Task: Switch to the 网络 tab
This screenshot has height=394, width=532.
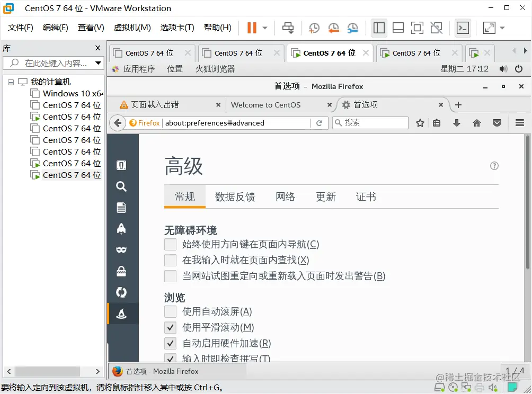Action: tap(285, 196)
